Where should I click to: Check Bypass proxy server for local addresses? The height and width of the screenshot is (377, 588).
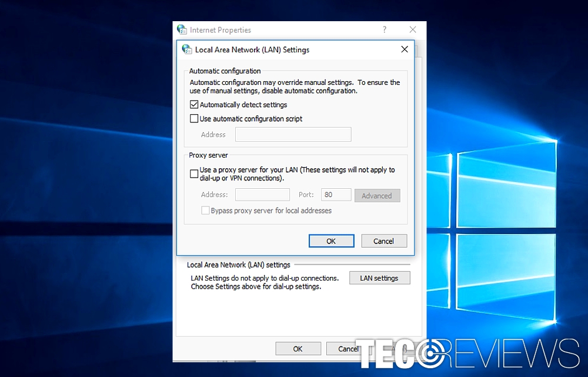(x=205, y=211)
